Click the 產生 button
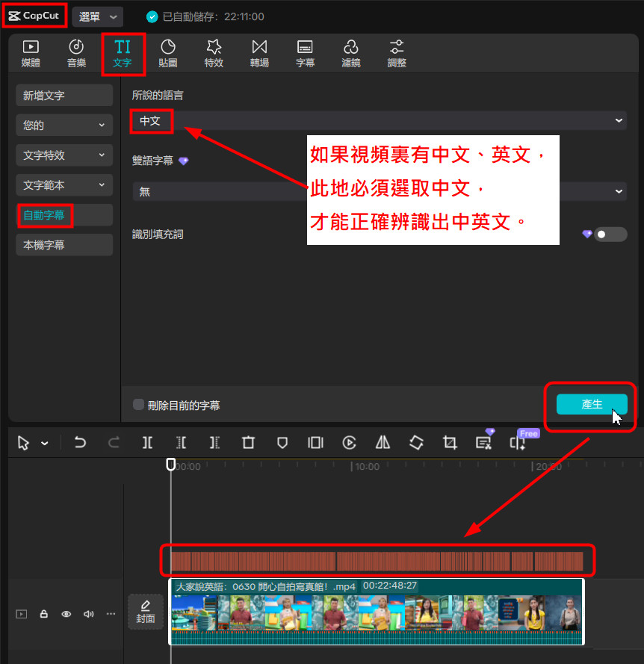This screenshot has width=644, height=664. 592,405
